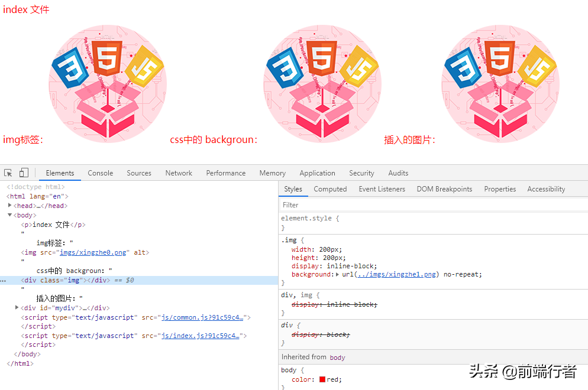This screenshot has width=588, height=390.
Task: Toggle the device toolbar icon
Action: coord(24,173)
